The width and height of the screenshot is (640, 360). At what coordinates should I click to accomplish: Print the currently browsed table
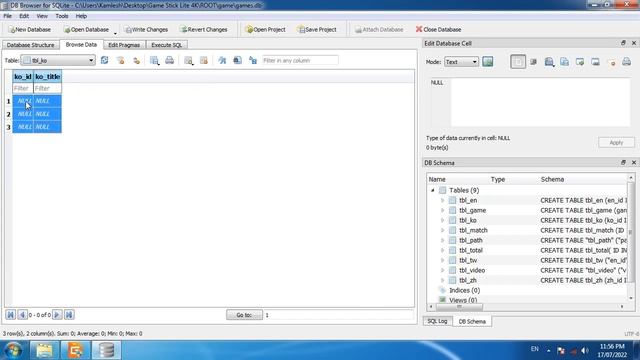pos(169,60)
